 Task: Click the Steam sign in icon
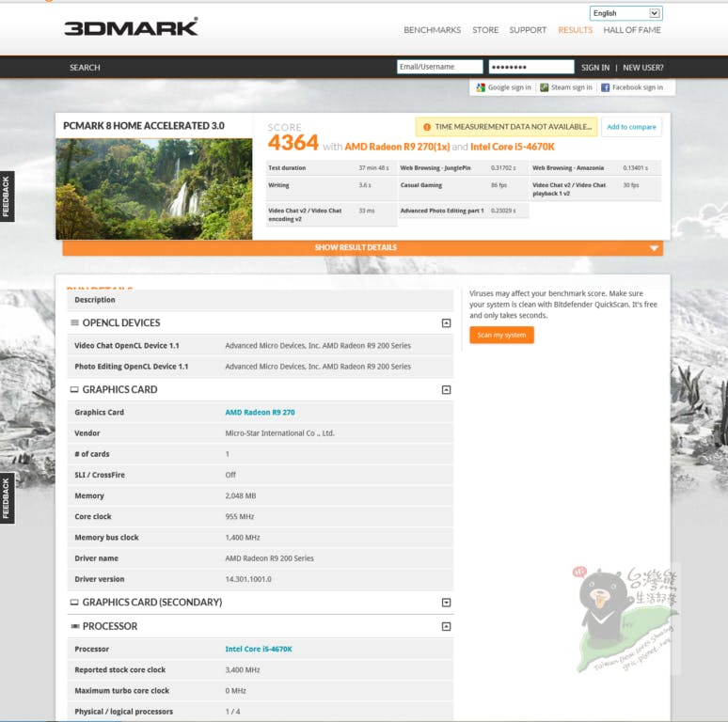pos(545,87)
